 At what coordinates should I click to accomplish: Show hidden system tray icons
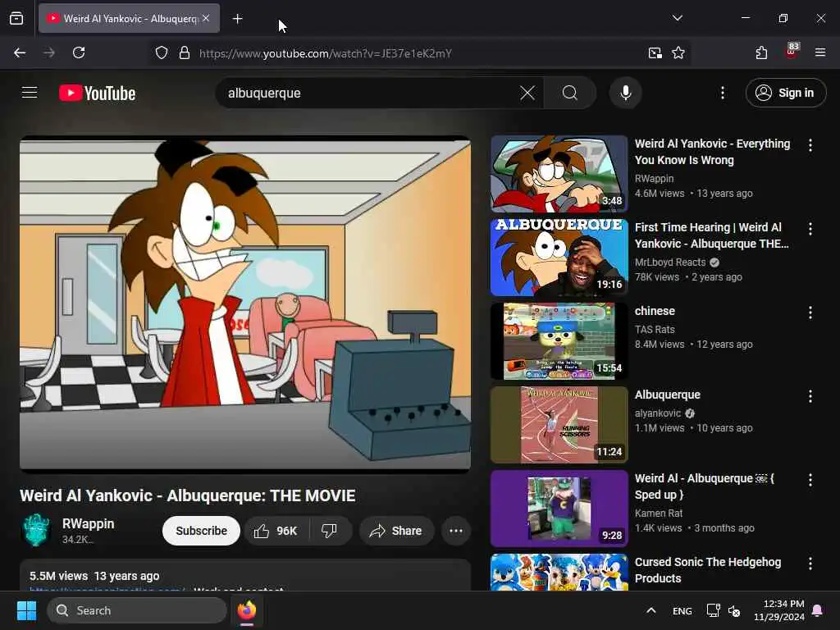[x=651, y=610]
